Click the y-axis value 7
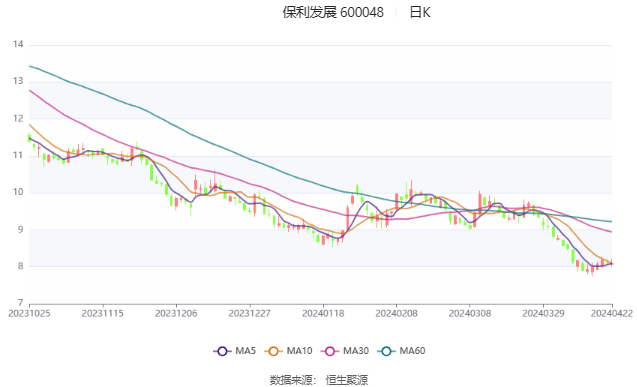The width and height of the screenshot is (637, 387). tap(20, 303)
